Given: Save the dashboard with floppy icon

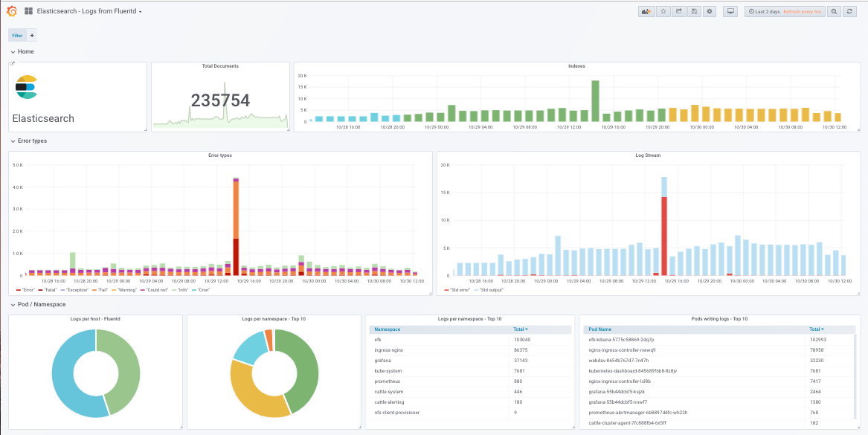Looking at the screenshot, I should tap(694, 11).
